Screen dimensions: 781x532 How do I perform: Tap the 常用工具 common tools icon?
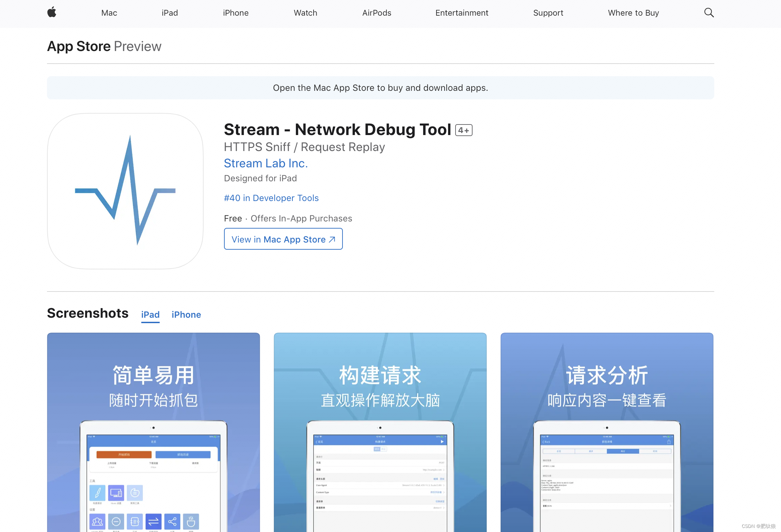point(135,493)
